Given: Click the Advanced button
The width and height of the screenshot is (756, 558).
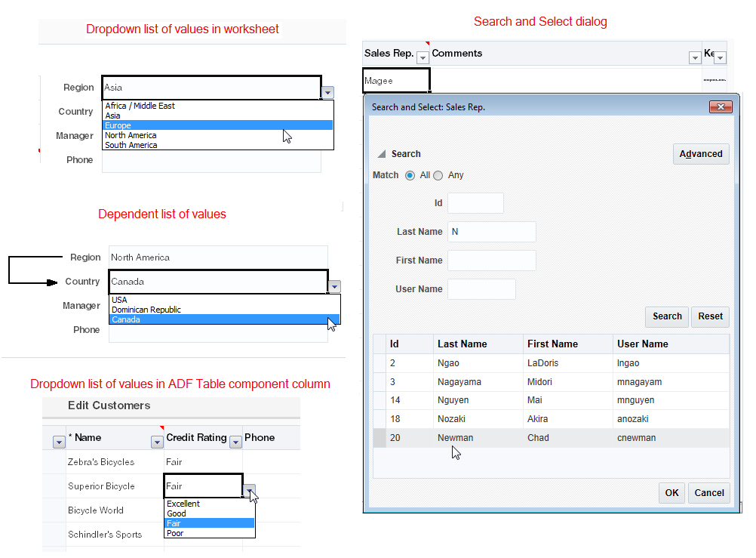Looking at the screenshot, I should point(701,154).
